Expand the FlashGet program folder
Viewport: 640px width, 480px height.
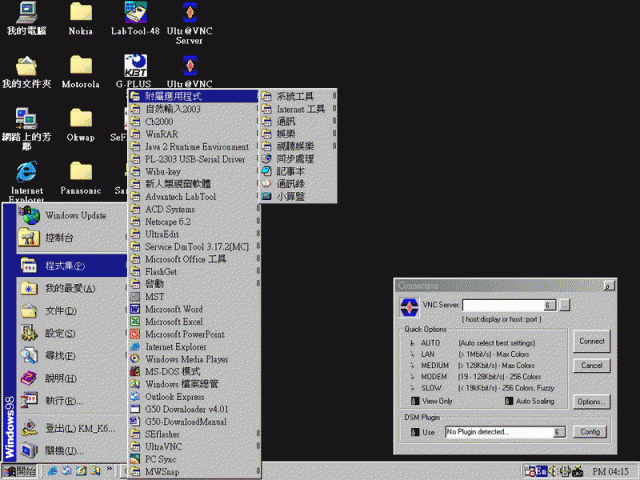pyautogui.click(x=194, y=271)
